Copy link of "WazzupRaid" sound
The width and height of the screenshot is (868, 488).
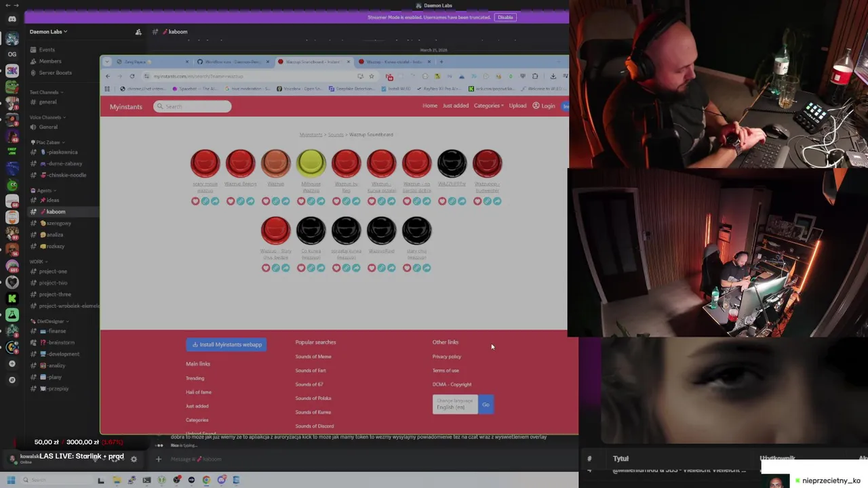381,268
